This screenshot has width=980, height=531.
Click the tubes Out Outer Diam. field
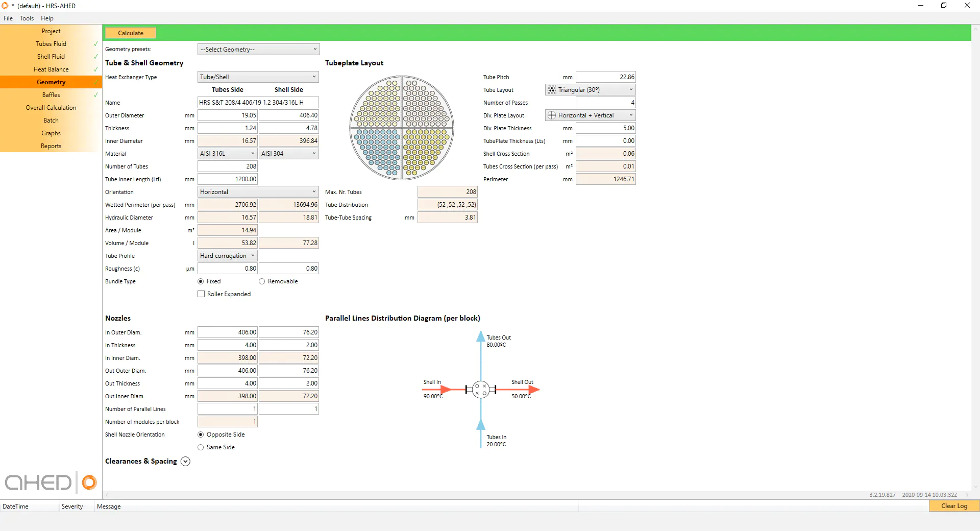click(x=228, y=371)
